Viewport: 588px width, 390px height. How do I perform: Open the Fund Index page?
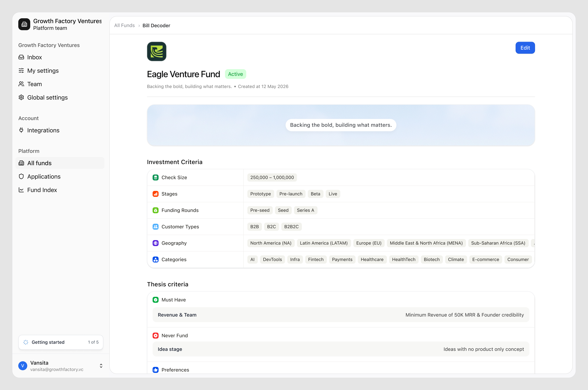point(60,190)
